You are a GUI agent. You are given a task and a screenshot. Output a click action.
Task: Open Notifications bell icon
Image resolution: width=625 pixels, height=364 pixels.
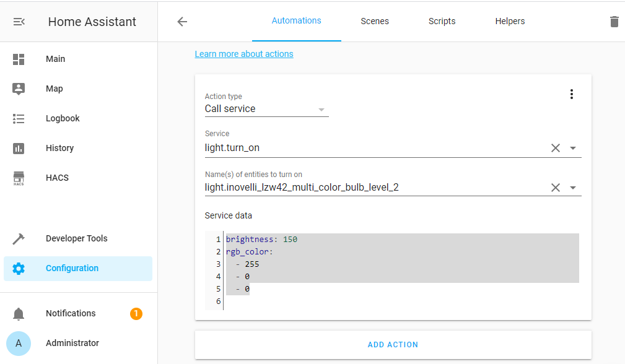19,314
